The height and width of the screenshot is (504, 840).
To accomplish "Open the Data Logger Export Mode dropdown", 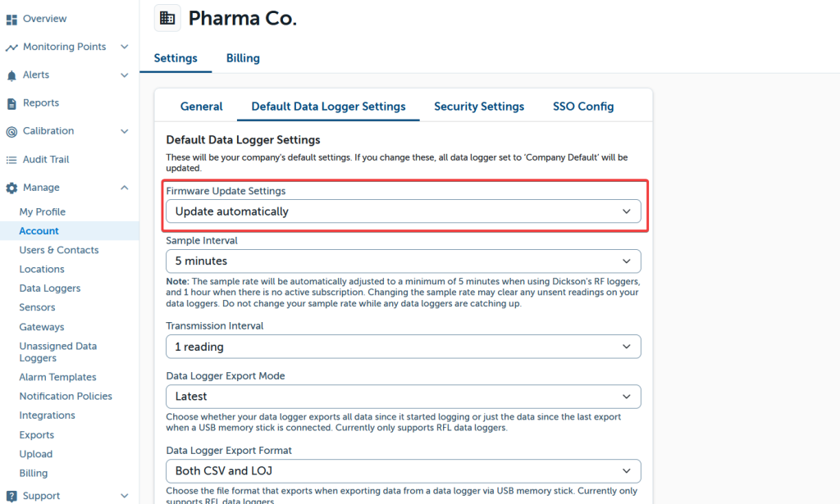I will pos(403,397).
